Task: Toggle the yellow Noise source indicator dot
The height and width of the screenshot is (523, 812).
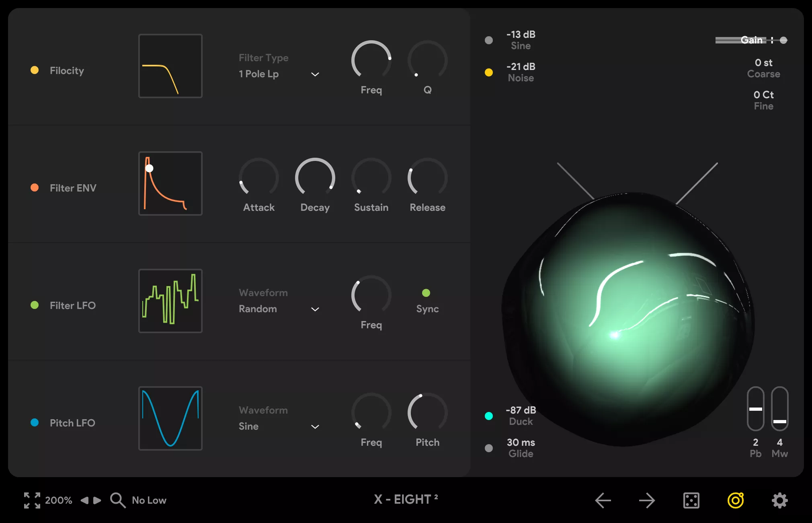Action: tap(489, 72)
